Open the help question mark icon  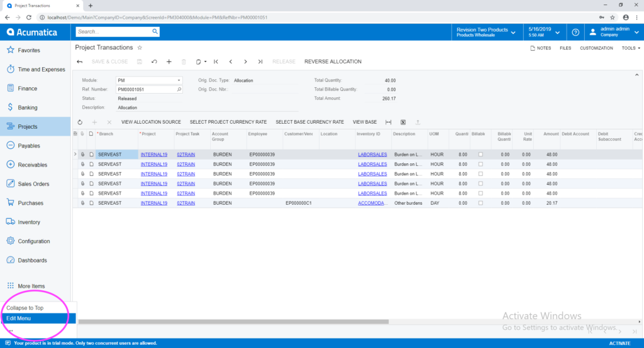point(575,32)
